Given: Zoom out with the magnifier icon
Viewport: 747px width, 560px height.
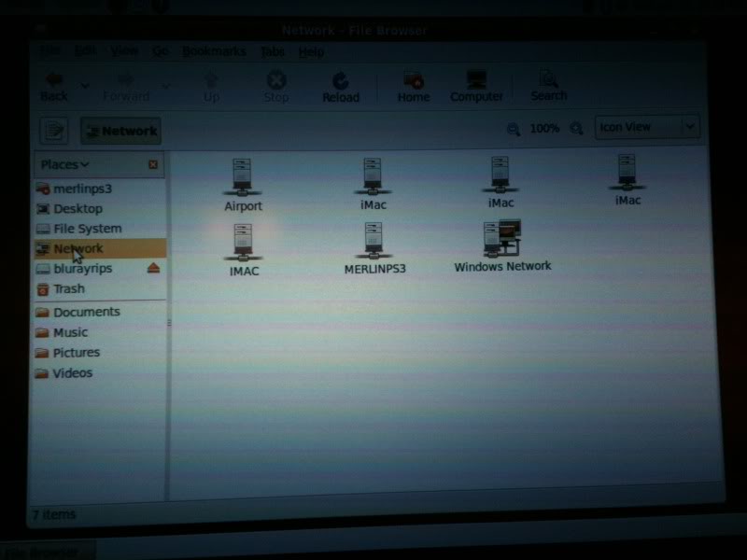Looking at the screenshot, I should click(x=513, y=129).
